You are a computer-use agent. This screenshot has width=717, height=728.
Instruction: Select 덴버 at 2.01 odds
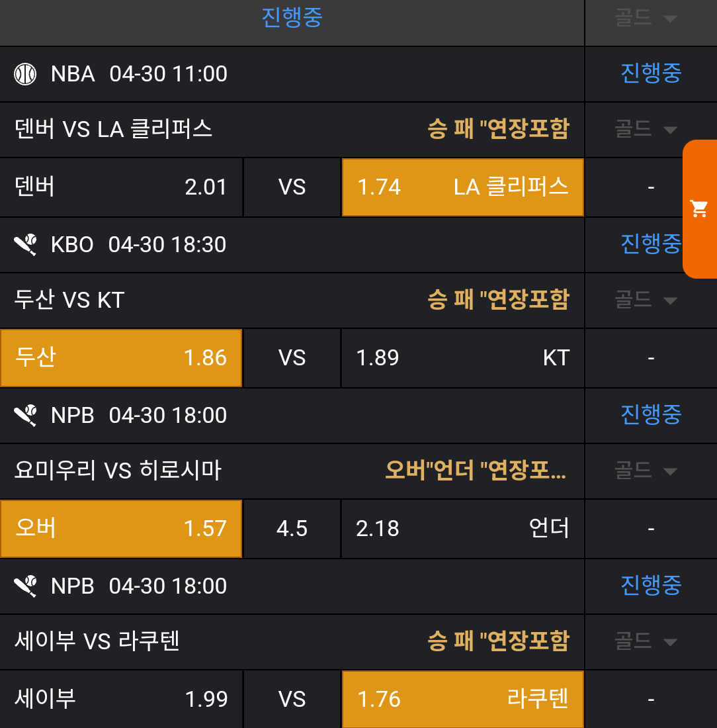(121, 187)
